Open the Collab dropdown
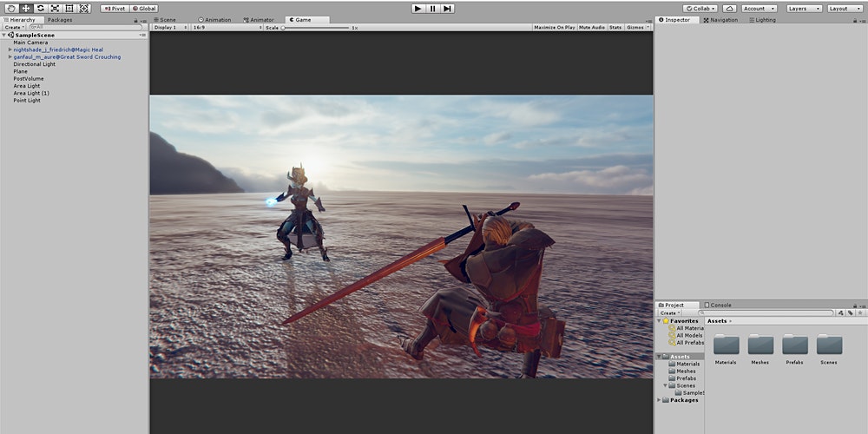Screen dimensions: 868x434 (x=700, y=9)
